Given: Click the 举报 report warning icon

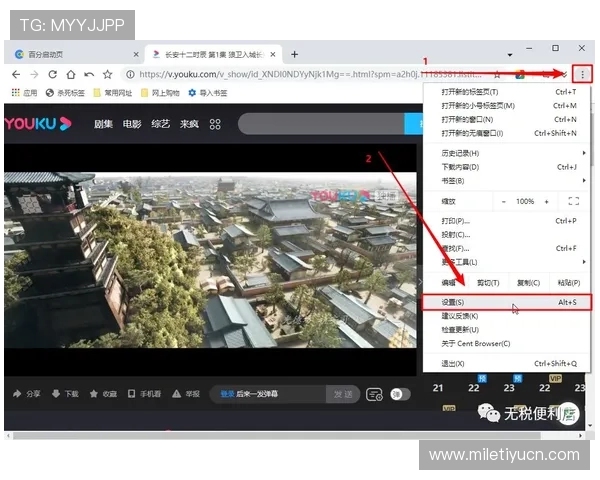Looking at the screenshot, I should coord(176,393).
